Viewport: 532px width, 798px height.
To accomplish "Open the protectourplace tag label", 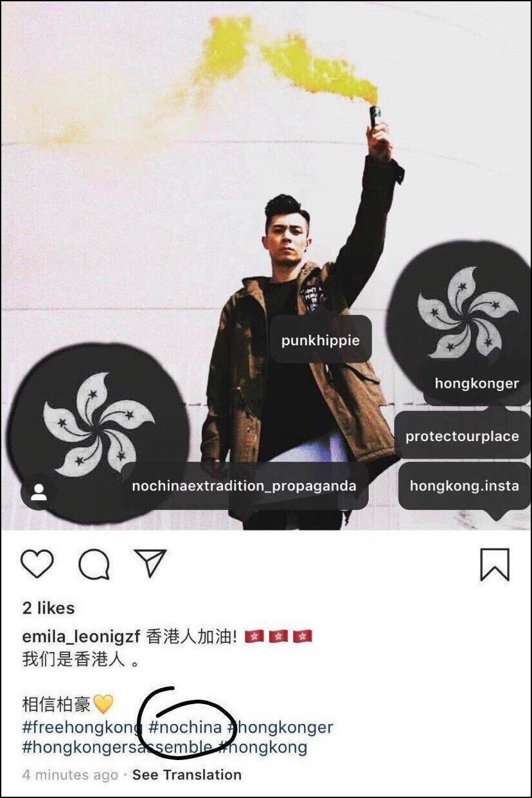I will click(x=462, y=436).
